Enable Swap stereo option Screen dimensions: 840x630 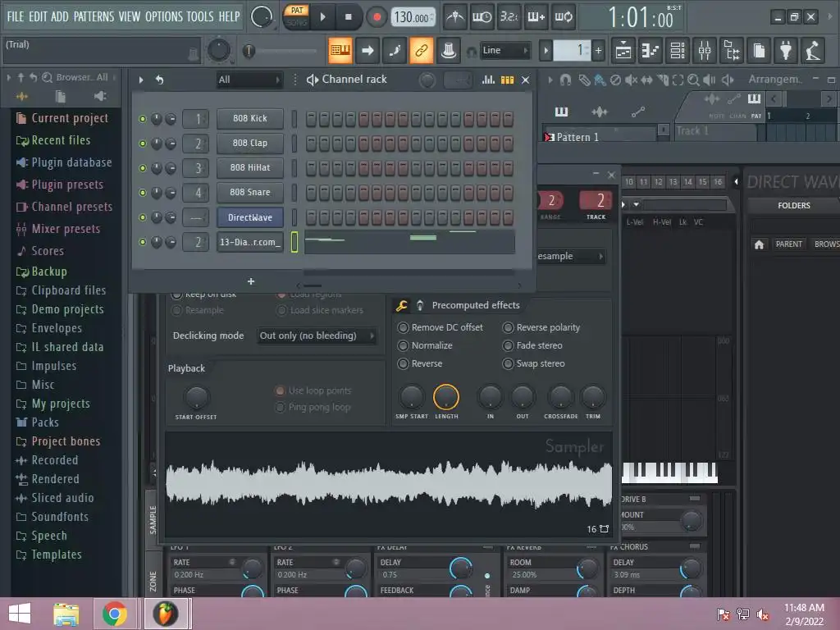[x=508, y=363]
